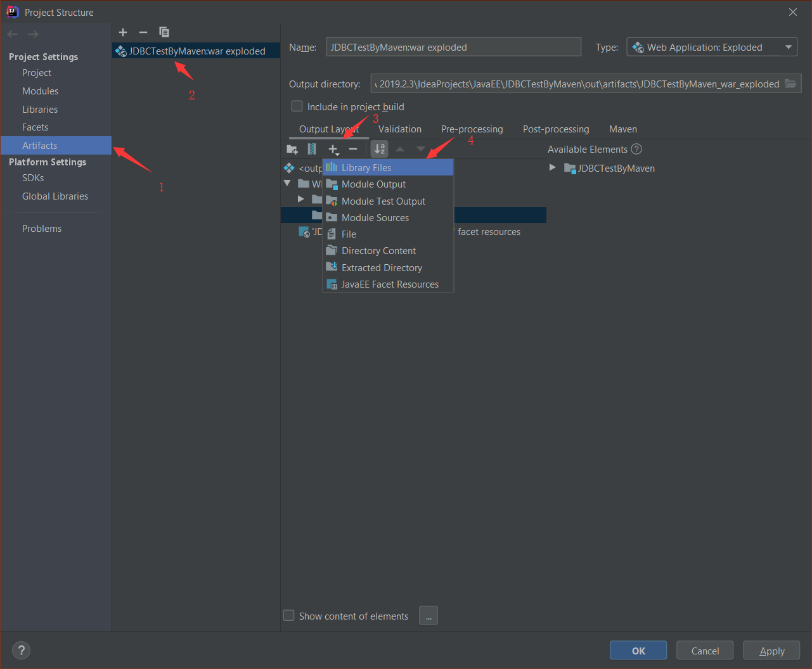
Task: Click the output root diamond icon
Action: [x=289, y=168]
